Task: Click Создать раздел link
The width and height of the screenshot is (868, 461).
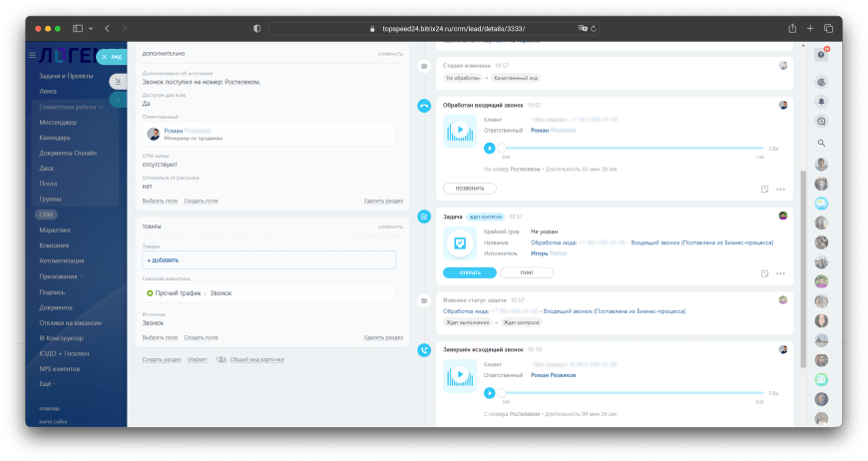Action: [162, 360]
